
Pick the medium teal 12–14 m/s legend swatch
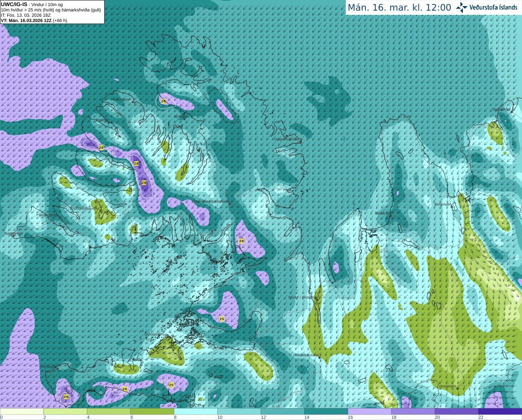(283, 411)
